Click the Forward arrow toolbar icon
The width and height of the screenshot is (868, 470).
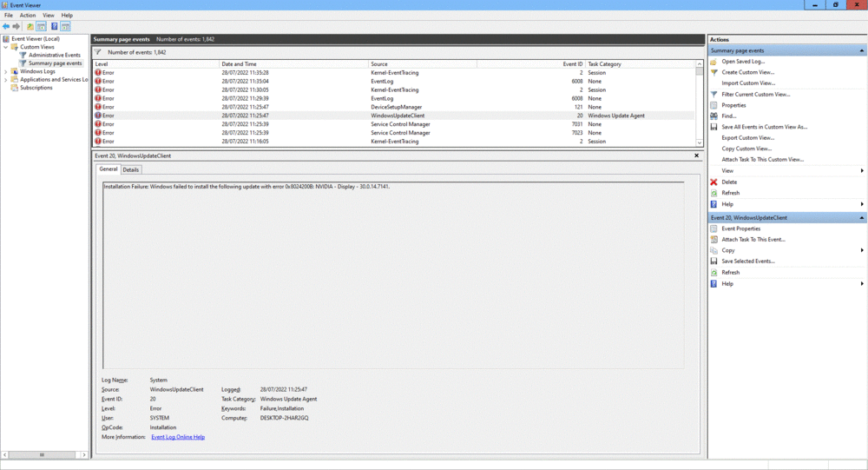click(16, 27)
